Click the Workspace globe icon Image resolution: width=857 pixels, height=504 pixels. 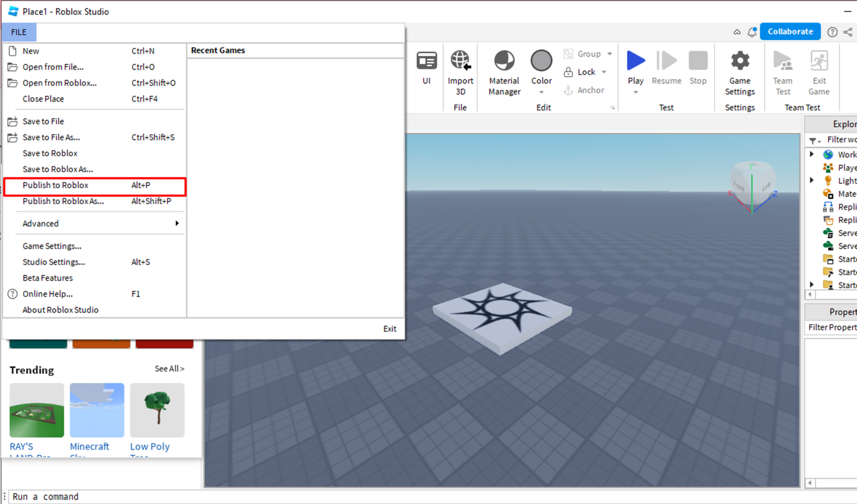pos(828,154)
